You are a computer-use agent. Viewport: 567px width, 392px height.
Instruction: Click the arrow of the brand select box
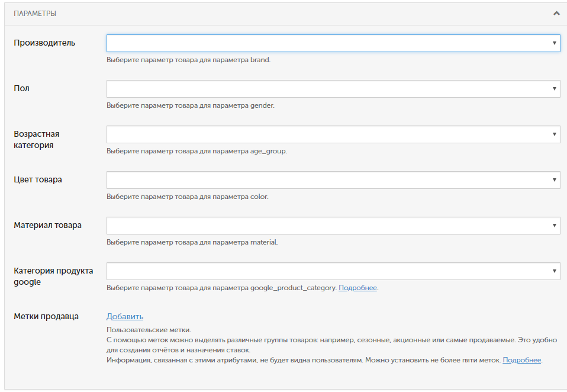point(554,43)
